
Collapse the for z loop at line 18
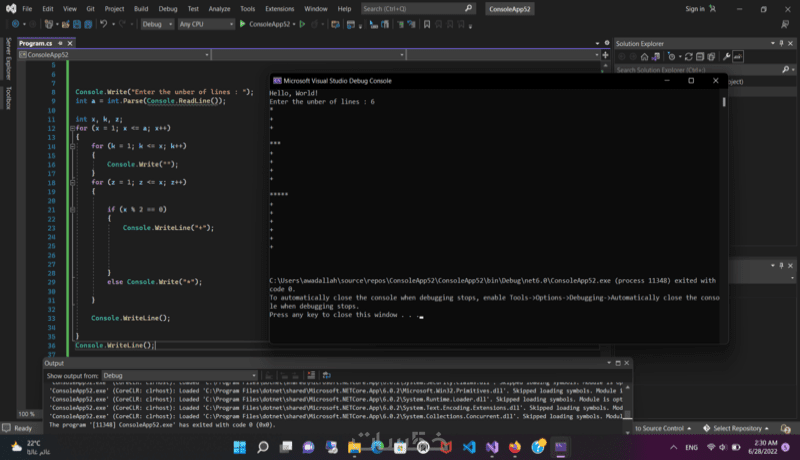click(72, 182)
